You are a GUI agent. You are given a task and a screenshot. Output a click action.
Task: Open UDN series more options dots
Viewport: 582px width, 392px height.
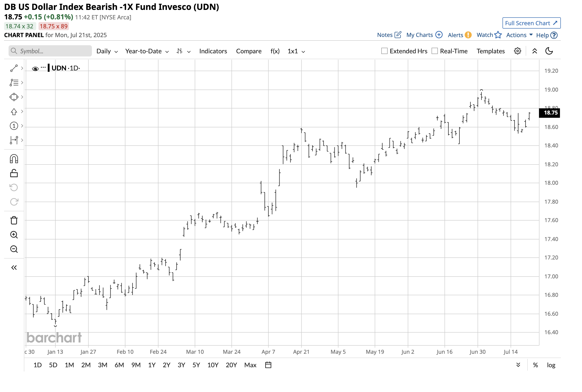43,67
